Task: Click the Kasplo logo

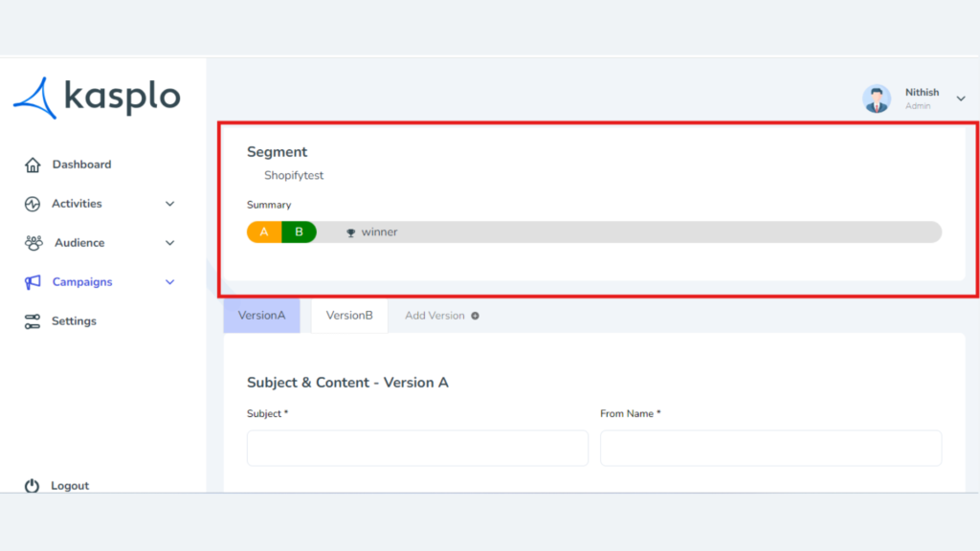Action: (97, 98)
